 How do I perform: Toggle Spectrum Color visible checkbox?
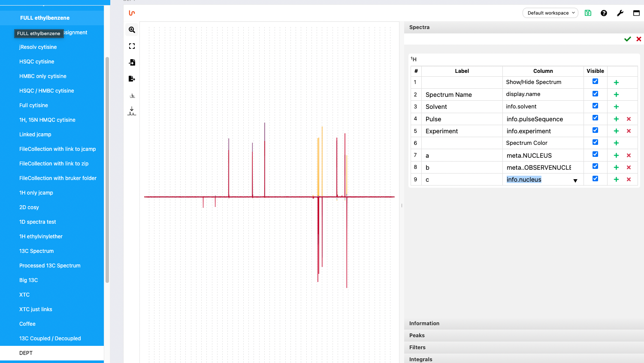click(595, 142)
